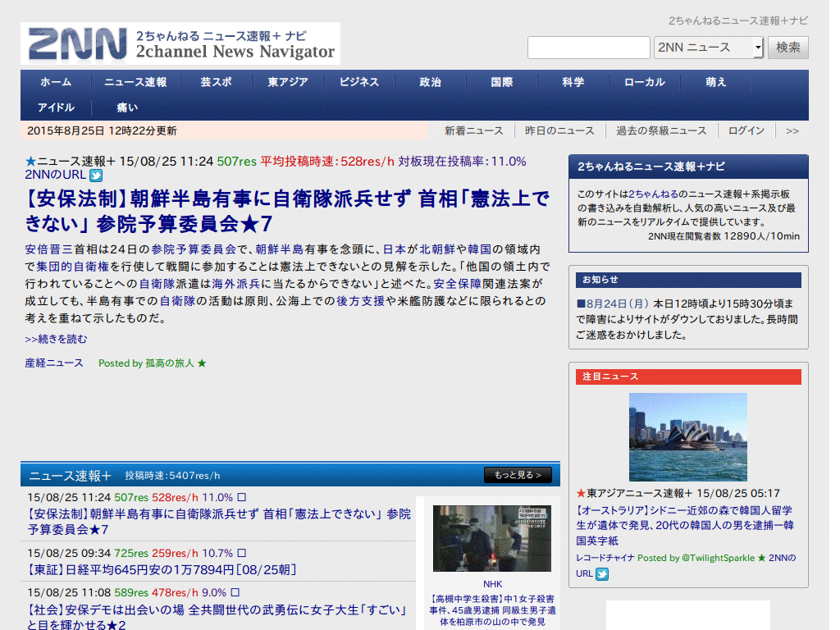Select the star icon before ニュース速報+ header

[x=31, y=160]
